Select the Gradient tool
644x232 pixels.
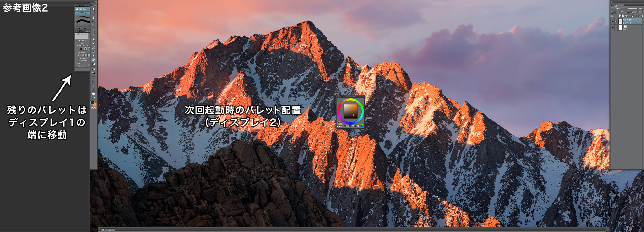tap(94, 73)
